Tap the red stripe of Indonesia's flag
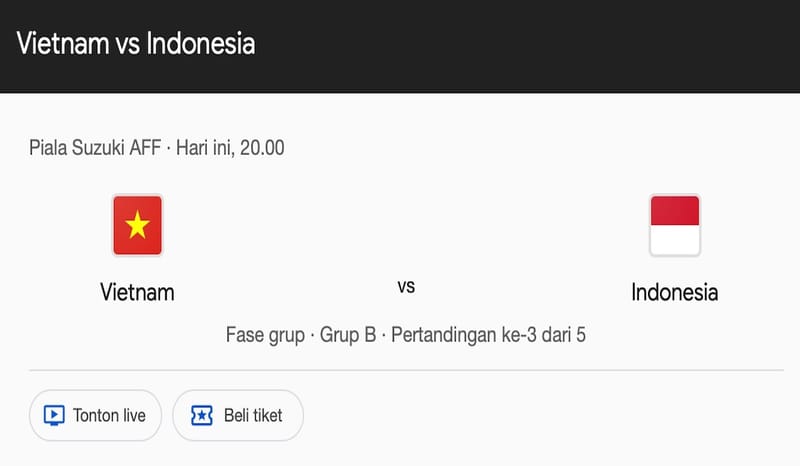The image size is (800, 466). coord(674,212)
